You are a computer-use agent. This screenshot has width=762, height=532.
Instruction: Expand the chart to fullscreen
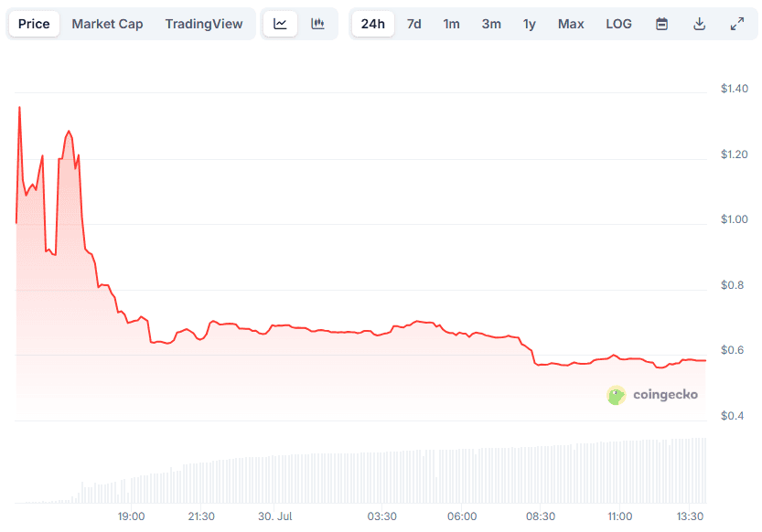[737, 24]
